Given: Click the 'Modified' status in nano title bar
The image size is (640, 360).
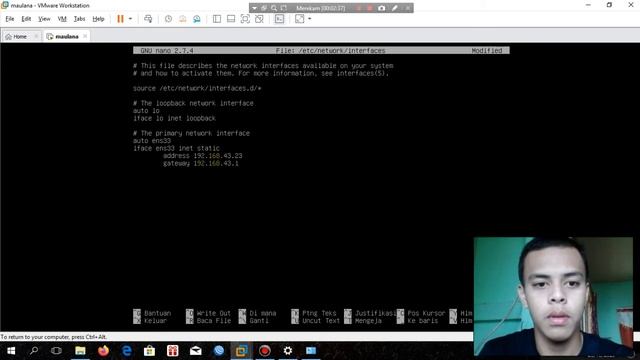Looking at the screenshot, I should (487, 51).
